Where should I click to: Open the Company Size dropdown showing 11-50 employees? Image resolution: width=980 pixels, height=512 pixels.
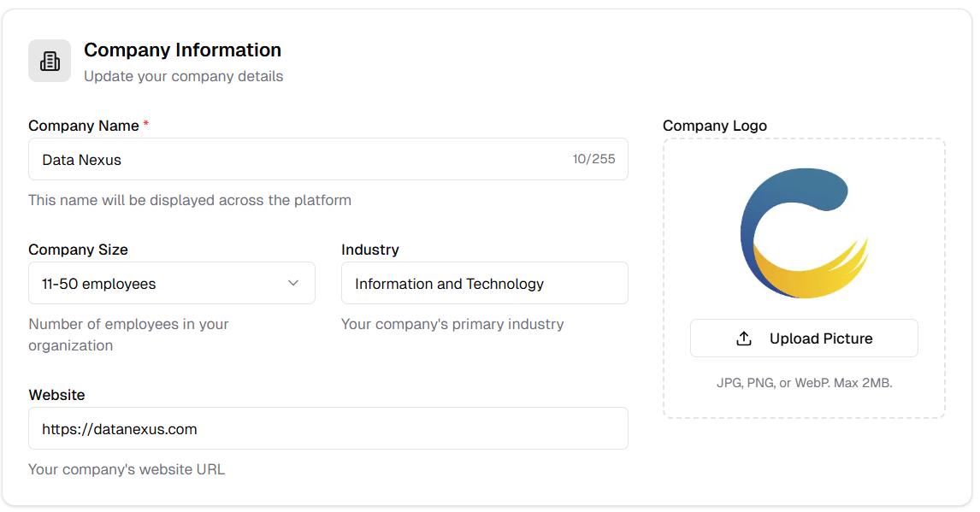(x=171, y=284)
